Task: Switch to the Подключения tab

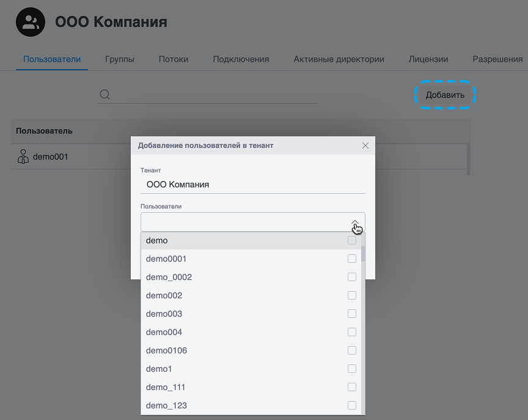Action: point(241,59)
